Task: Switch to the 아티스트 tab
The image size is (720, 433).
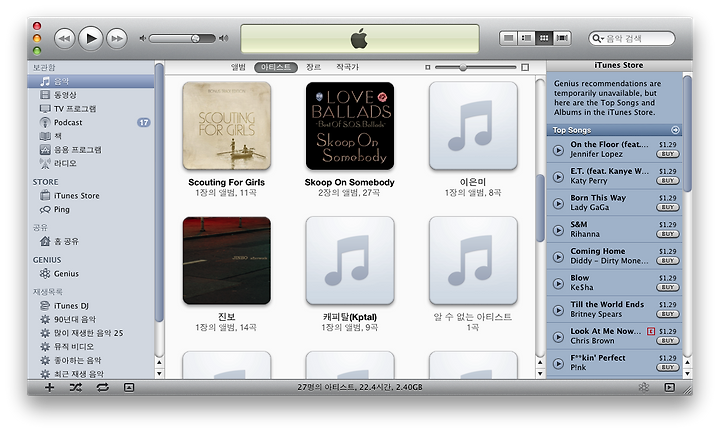Action: 276,67
